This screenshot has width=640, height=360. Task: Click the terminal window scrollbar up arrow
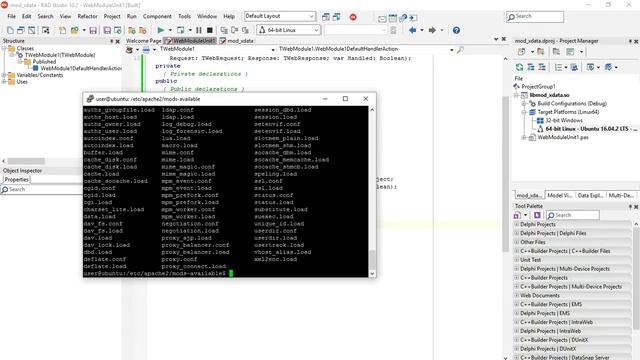[372, 110]
